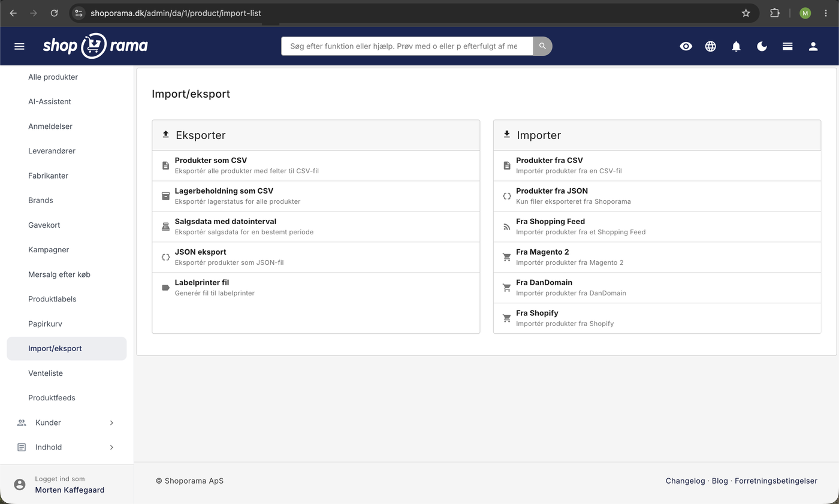Screen dimensions: 839x504
Task: Open the Changelog footer link
Action: [685, 481]
